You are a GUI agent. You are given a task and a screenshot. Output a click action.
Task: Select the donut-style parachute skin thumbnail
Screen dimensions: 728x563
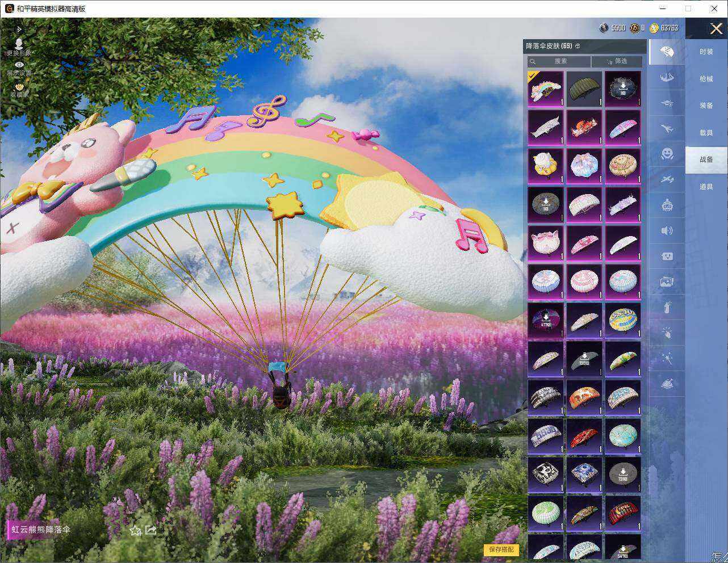(x=623, y=165)
